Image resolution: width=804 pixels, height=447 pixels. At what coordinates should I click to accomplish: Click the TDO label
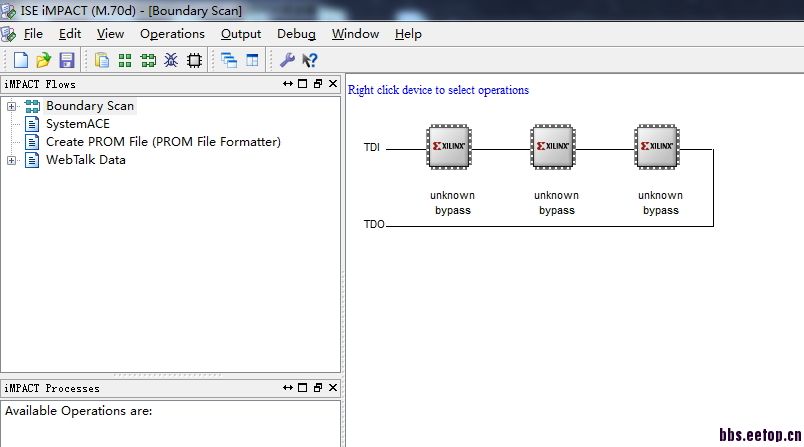pos(374,224)
